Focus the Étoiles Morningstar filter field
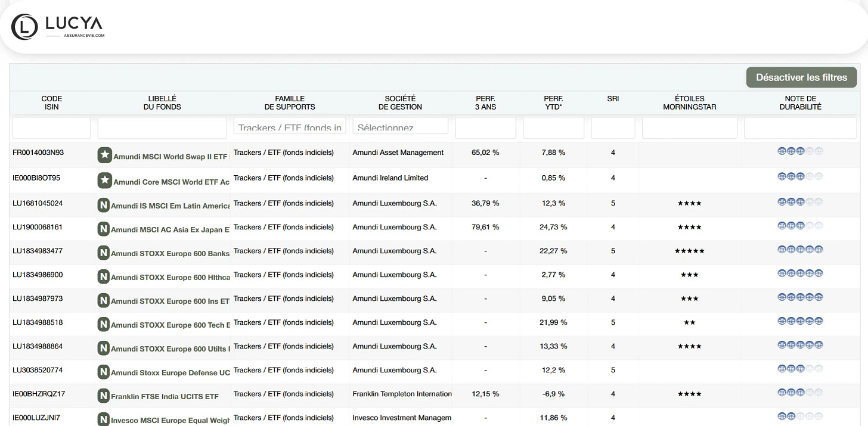The width and height of the screenshot is (868, 426). [689, 128]
